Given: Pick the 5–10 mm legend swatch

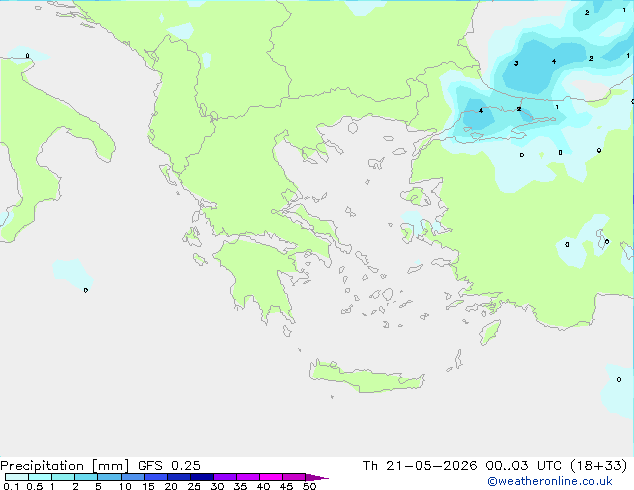Looking at the screenshot, I should tap(109, 477).
